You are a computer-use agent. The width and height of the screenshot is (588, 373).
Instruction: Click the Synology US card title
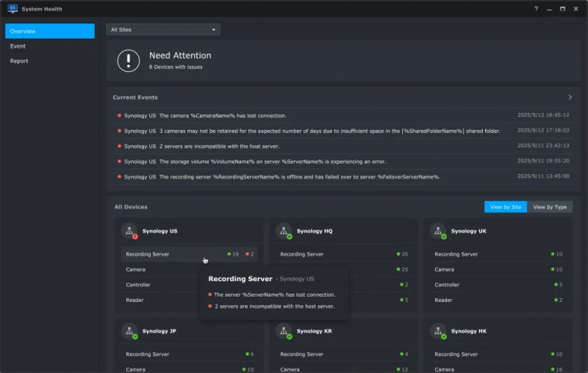tap(159, 231)
